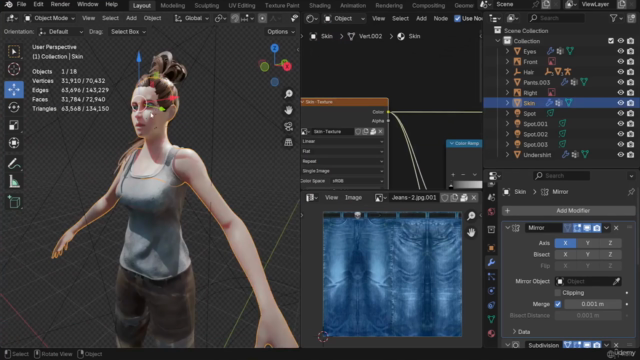This screenshot has width=640, height=360.
Task: Open the Drag Select Box dropdown
Action: (128, 31)
